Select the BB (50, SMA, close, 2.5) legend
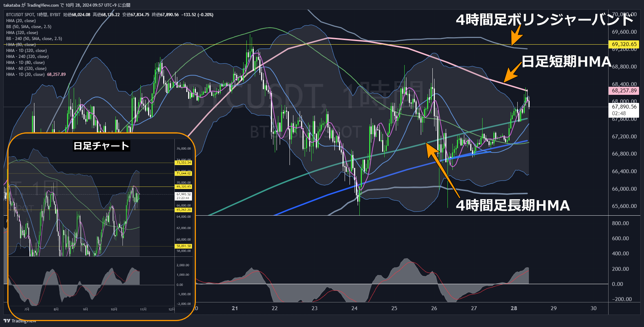 (x=29, y=27)
